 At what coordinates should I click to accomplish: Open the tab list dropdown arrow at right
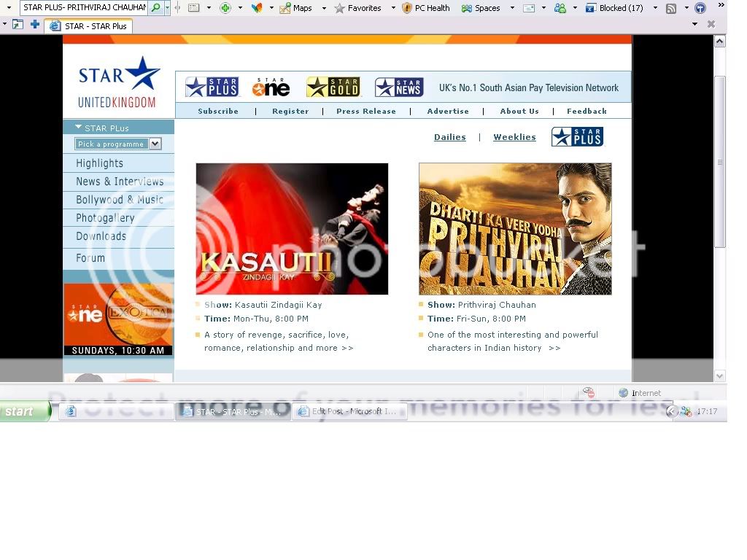[694, 24]
